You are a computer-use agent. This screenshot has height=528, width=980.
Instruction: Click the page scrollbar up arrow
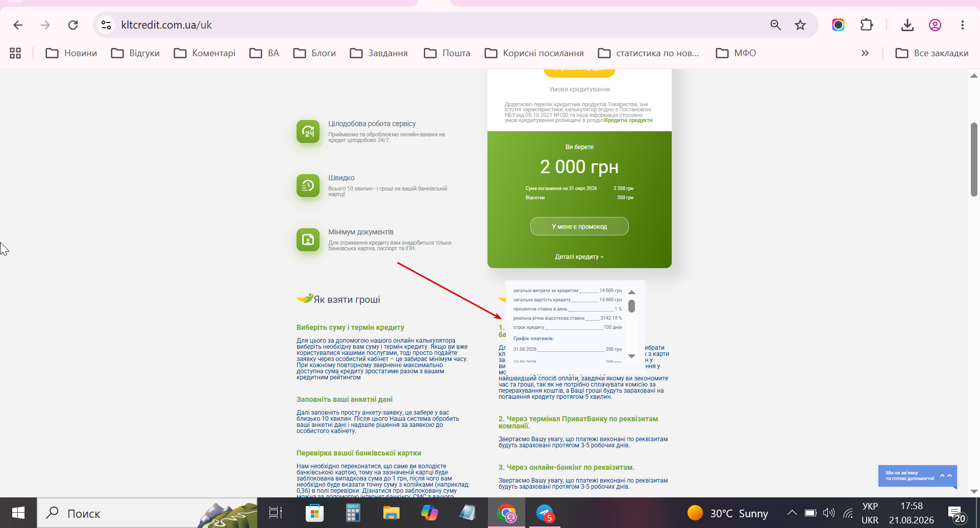click(x=974, y=76)
